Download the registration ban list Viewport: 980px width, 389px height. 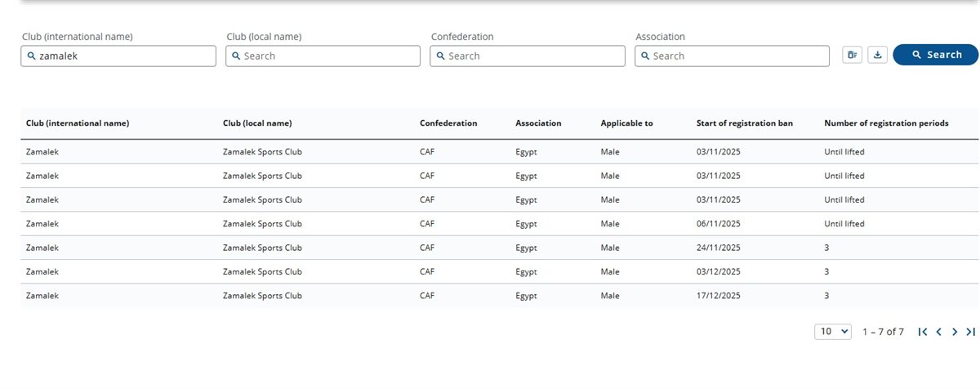877,55
